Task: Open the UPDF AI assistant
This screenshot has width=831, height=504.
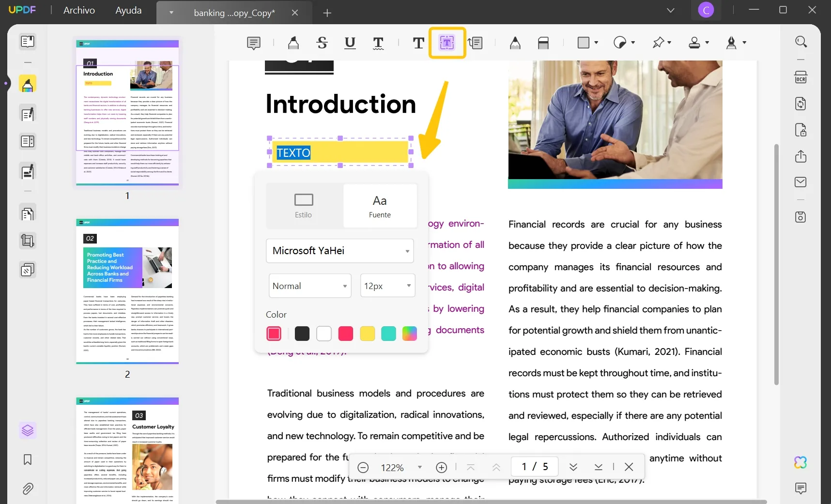Action: tap(801, 462)
